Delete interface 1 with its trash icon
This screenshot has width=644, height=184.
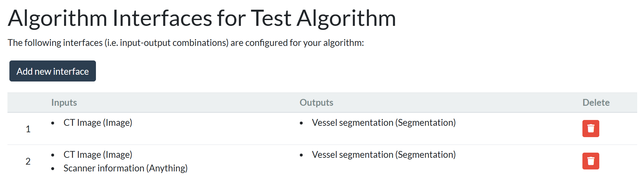click(591, 129)
